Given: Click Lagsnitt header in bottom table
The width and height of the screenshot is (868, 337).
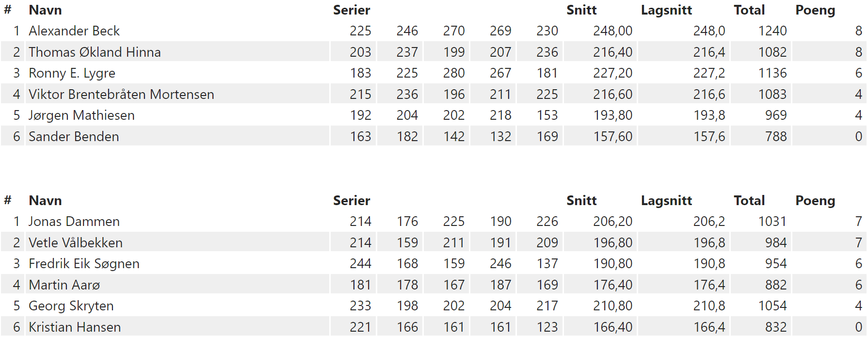Looking at the screenshot, I should coord(666,201).
